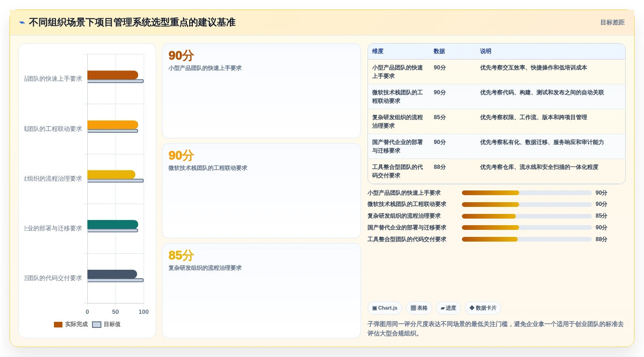Click the 88分 value in the table

(440, 167)
